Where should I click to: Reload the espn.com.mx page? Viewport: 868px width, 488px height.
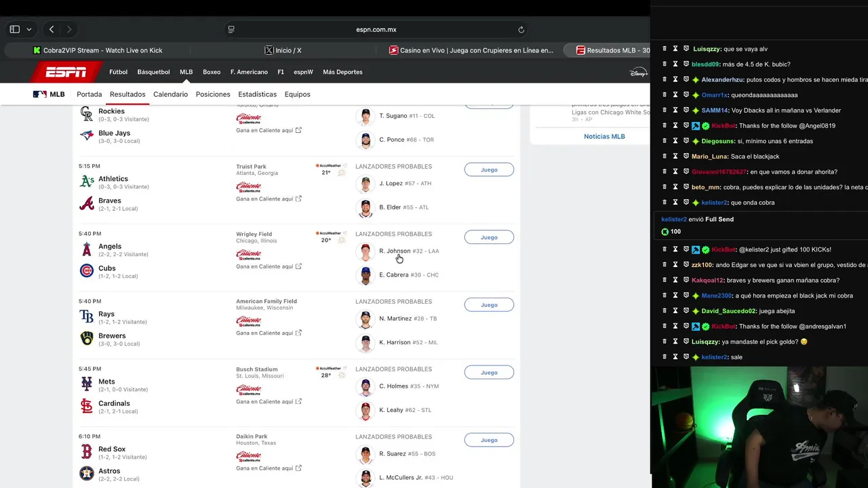pos(521,29)
